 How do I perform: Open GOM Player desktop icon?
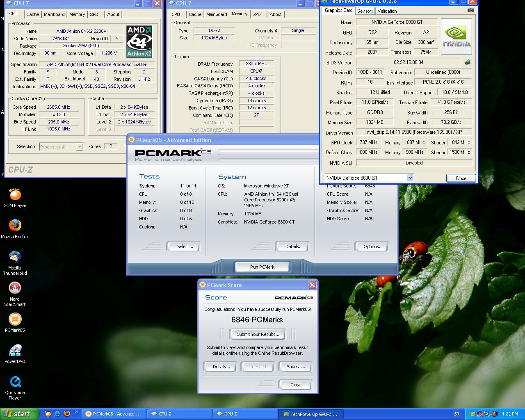(15, 198)
